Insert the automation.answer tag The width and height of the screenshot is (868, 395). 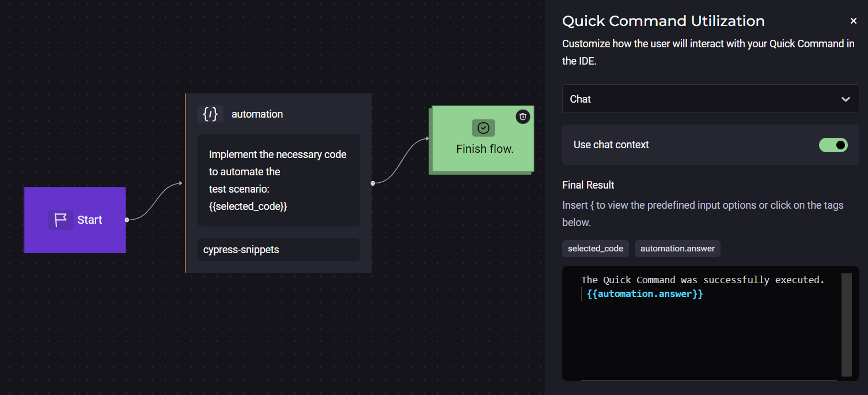pos(677,249)
